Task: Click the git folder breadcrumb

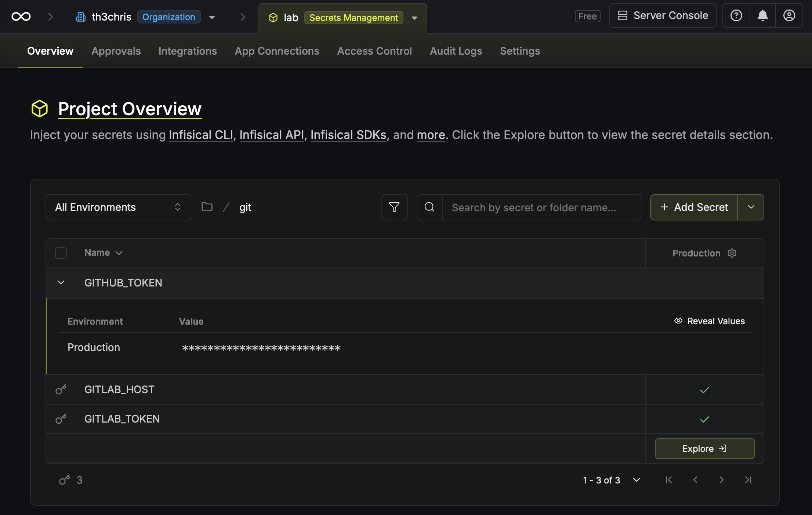Action: (x=245, y=208)
